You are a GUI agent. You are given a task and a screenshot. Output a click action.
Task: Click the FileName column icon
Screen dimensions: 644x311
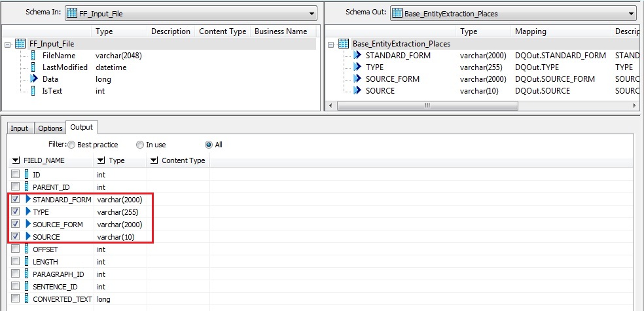point(33,56)
